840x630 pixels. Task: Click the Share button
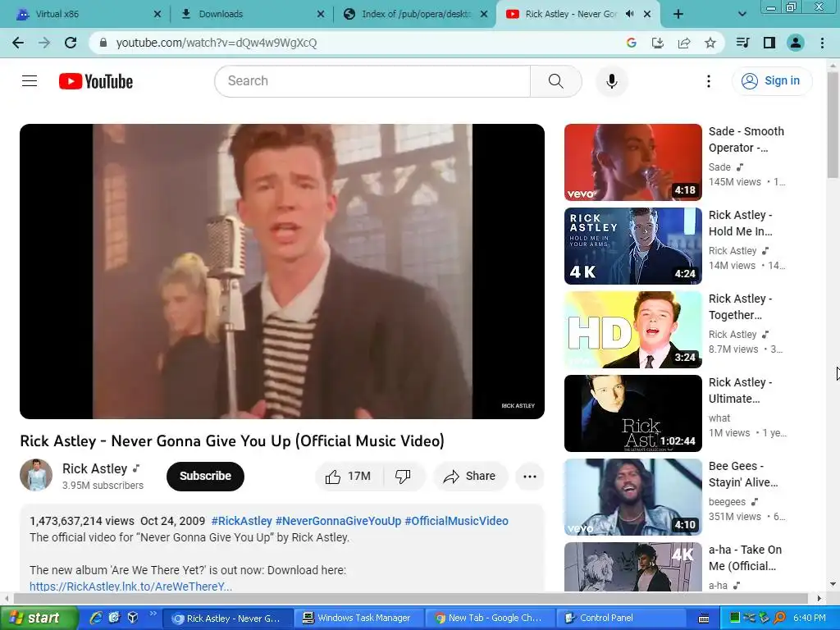click(x=470, y=477)
